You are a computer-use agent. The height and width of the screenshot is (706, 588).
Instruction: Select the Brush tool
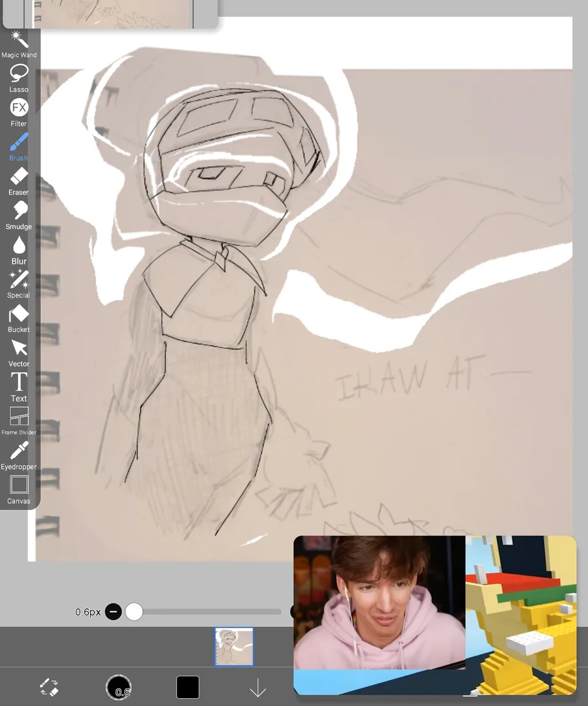pos(19,147)
